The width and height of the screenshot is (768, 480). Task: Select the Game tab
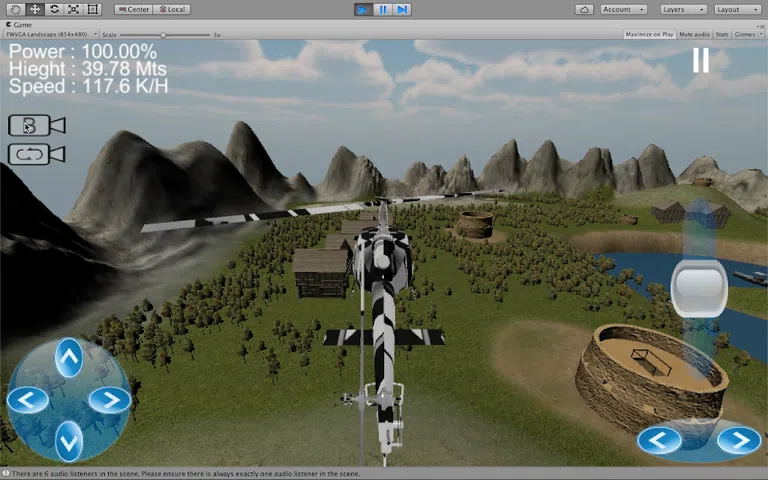pyautogui.click(x=19, y=24)
